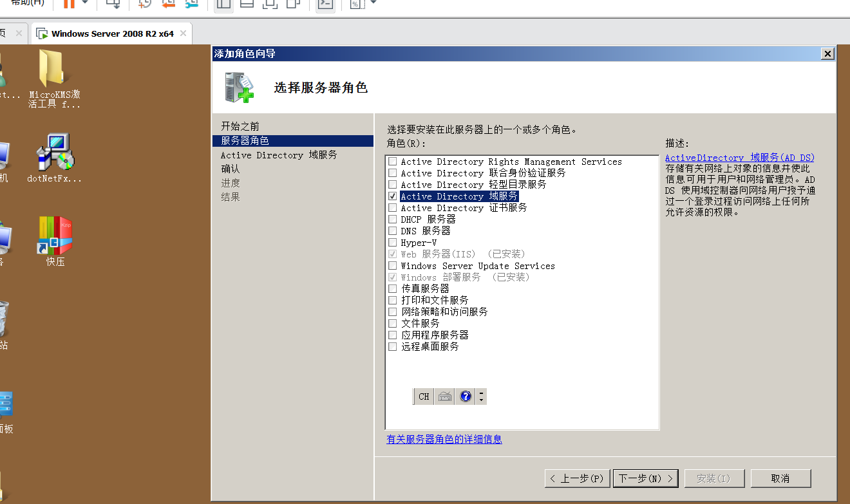Click the 进度 wizard step
The width and height of the screenshot is (850, 504).
(x=231, y=183)
